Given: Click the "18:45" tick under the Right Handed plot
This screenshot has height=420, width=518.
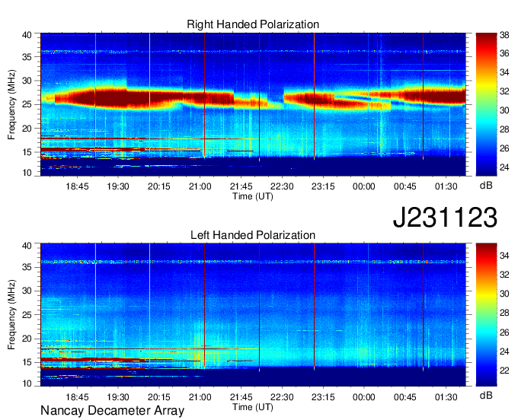Looking at the screenshot, I should [77, 186].
